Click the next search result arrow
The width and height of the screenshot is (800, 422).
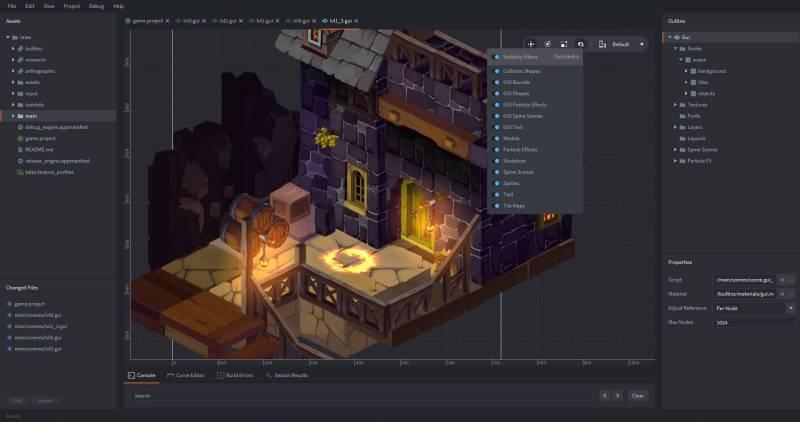click(x=618, y=396)
